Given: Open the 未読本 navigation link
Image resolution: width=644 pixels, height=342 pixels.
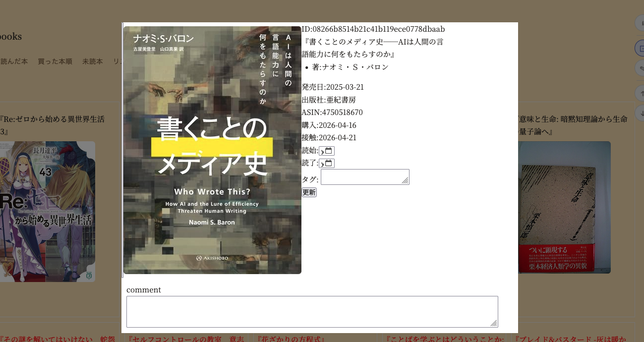Looking at the screenshot, I should coord(92,61).
